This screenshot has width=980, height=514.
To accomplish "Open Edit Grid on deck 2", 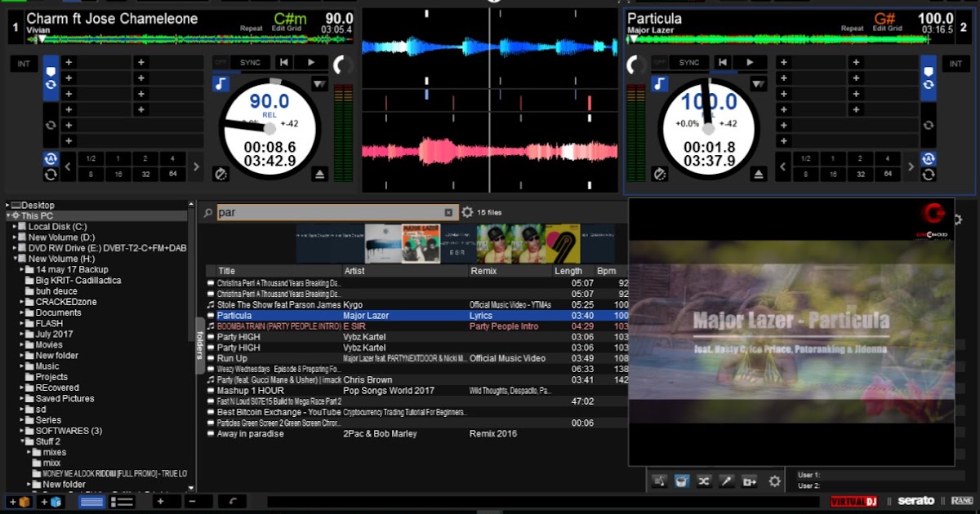I will tap(887, 29).
